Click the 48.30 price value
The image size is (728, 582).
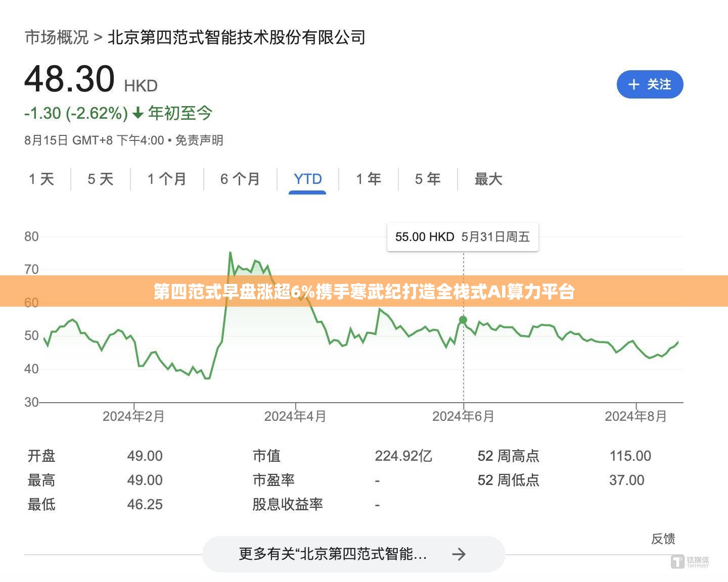70,79
